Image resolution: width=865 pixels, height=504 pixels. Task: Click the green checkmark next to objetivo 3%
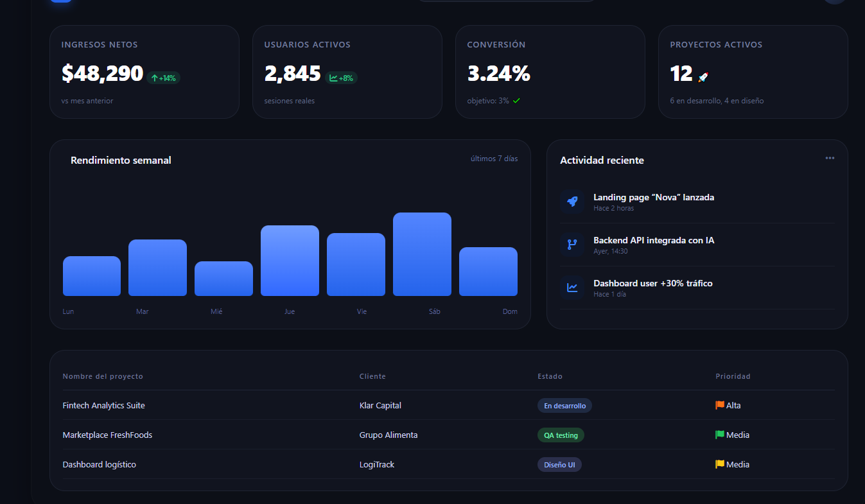pos(516,101)
